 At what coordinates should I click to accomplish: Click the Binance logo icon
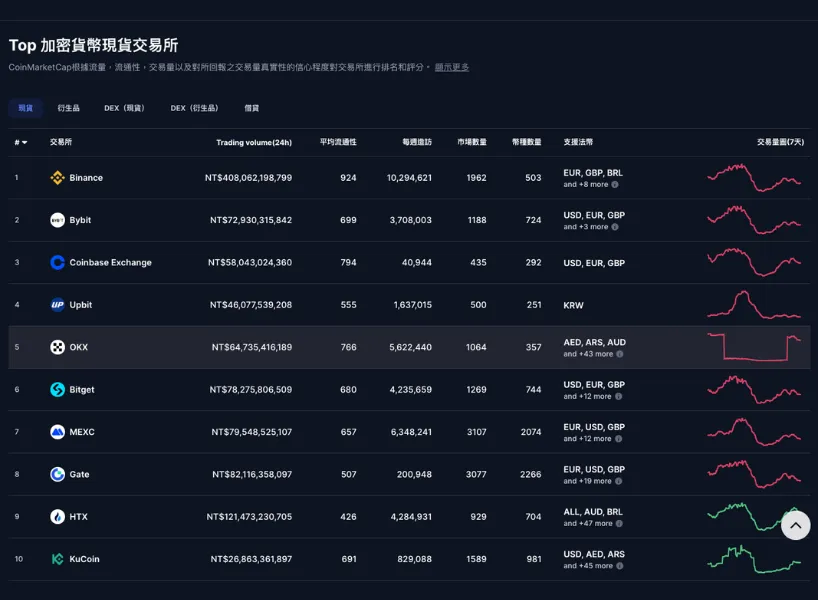click(57, 177)
